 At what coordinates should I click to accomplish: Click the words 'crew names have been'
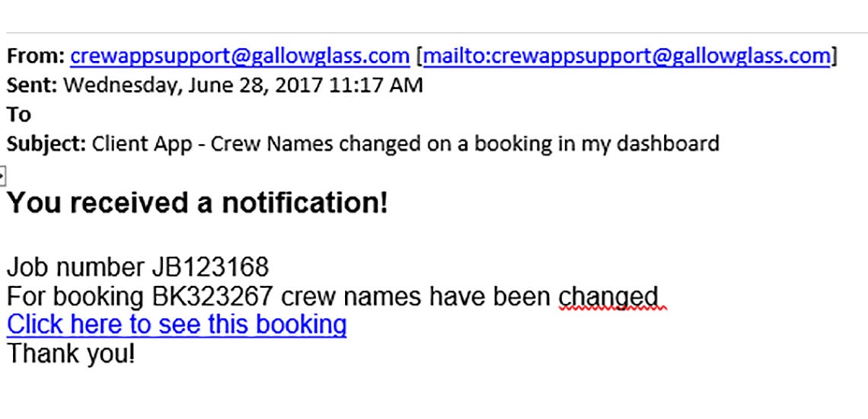click(411, 296)
